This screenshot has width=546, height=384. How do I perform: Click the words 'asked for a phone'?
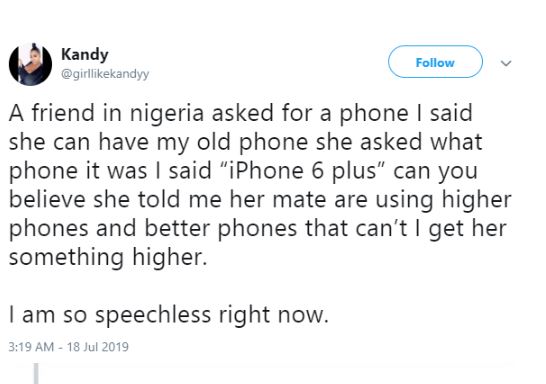[310, 113]
